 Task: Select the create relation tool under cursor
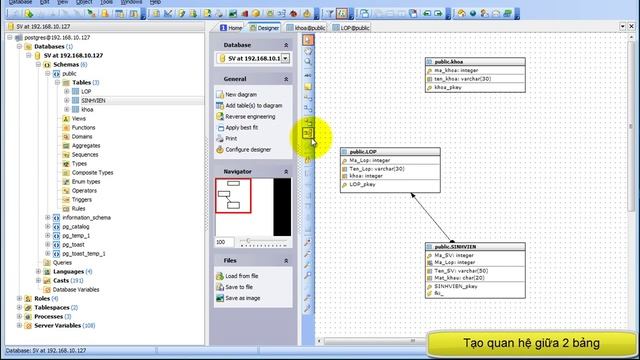point(308,133)
